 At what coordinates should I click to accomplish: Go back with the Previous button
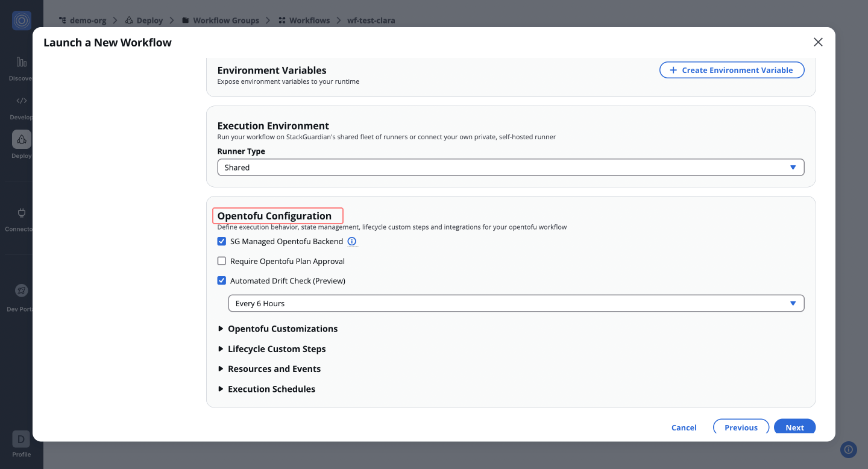tap(741, 427)
